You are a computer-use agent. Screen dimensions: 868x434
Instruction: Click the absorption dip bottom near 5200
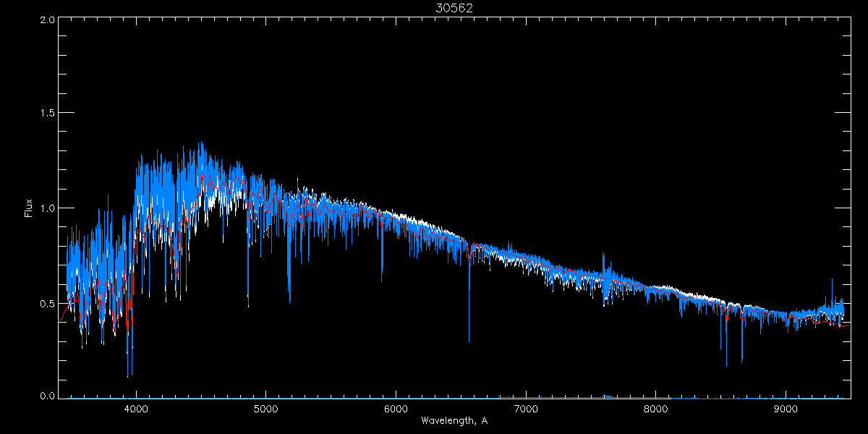tap(290, 302)
